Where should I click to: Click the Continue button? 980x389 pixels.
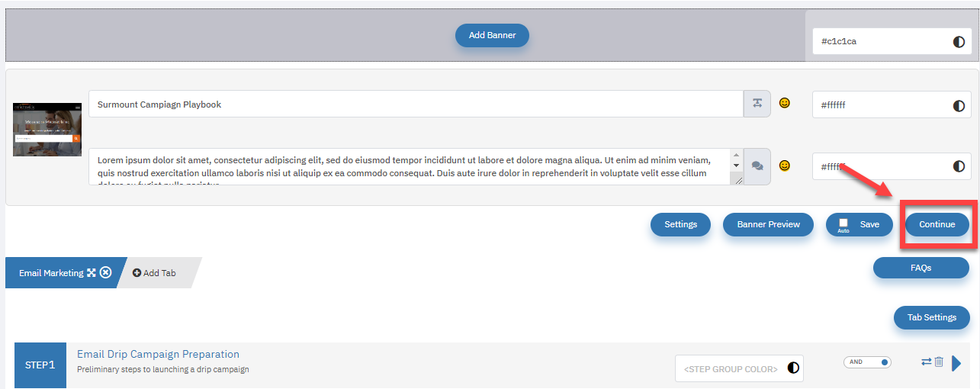click(x=937, y=224)
